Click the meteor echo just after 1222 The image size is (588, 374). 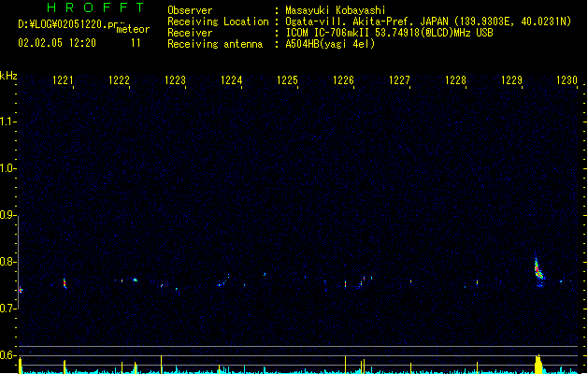[x=135, y=280]
